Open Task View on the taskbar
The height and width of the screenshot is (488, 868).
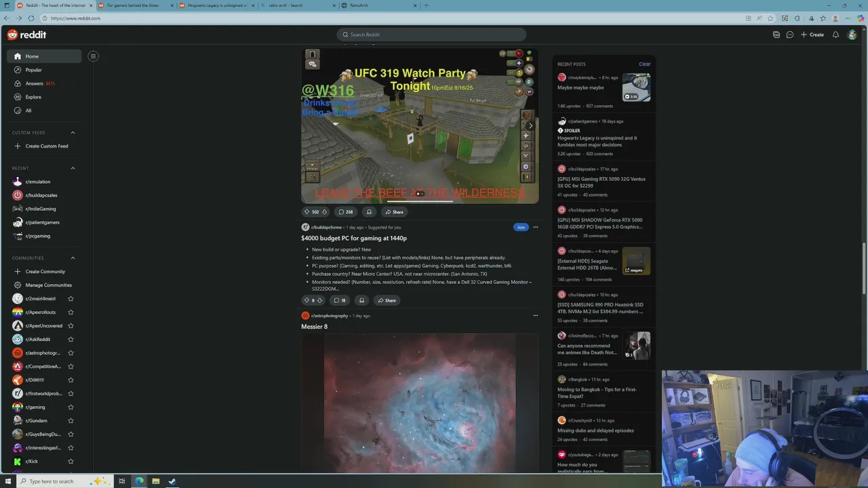122,481
